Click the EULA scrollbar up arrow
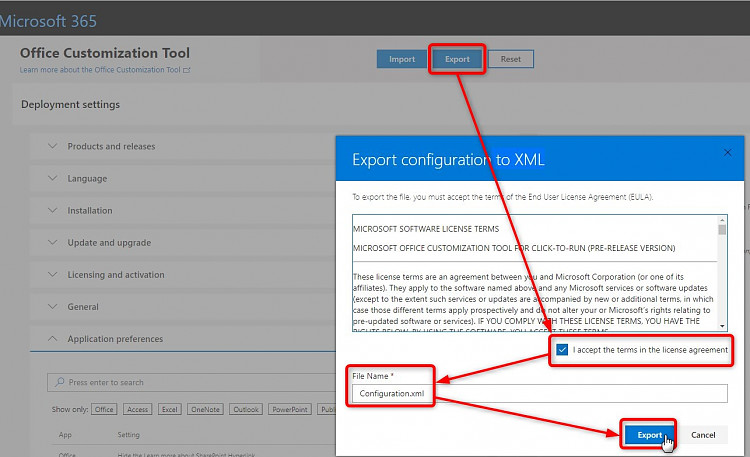Viewport: 750px width, 457px height. click(722, 220)
